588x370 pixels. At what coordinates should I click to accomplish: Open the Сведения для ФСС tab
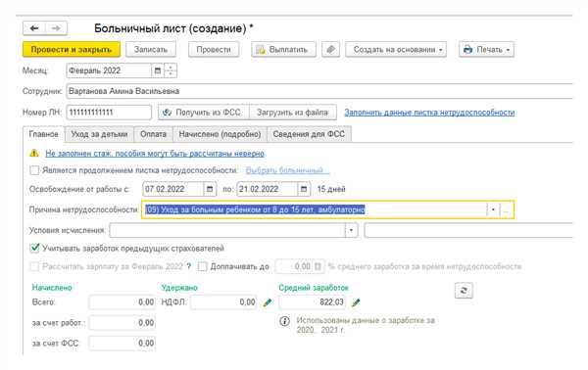click(x=309, y=134)
